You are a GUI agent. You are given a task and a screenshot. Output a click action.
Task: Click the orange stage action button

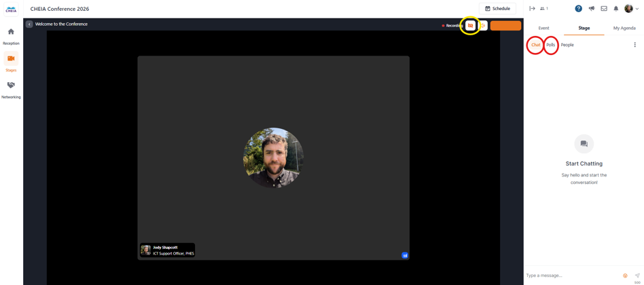point(505,25)
